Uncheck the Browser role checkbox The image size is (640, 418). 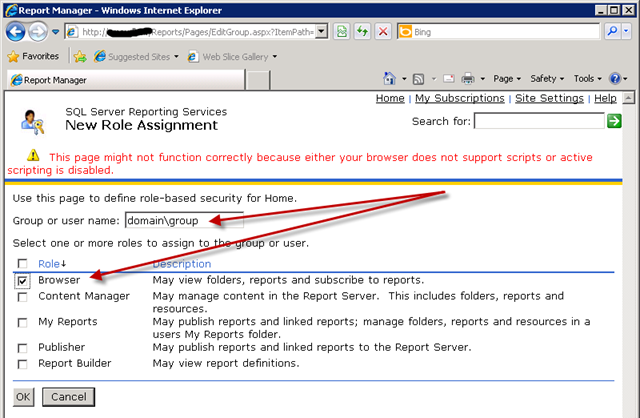22,281
